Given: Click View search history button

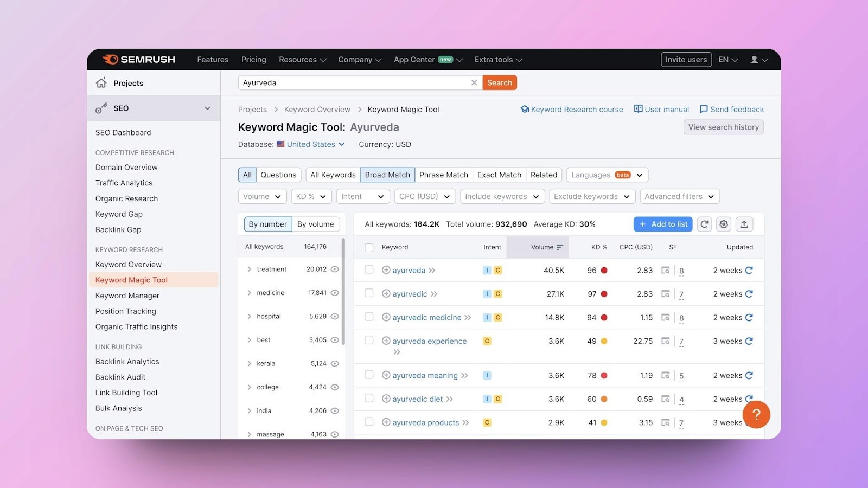Looking at the screenshot, I should [724, 127].
